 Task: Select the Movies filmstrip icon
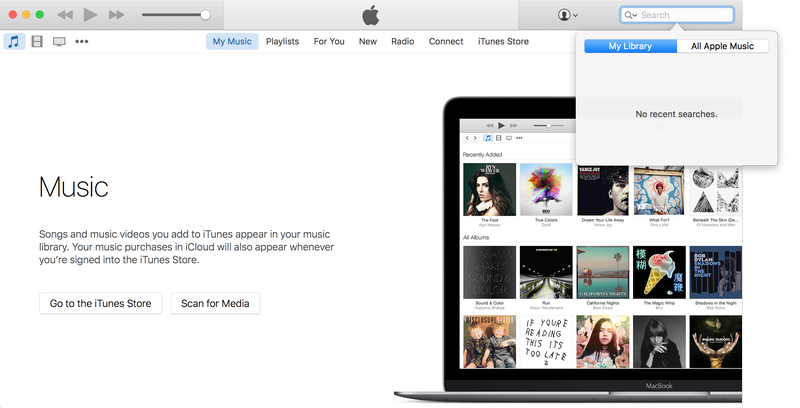point(37,41)
